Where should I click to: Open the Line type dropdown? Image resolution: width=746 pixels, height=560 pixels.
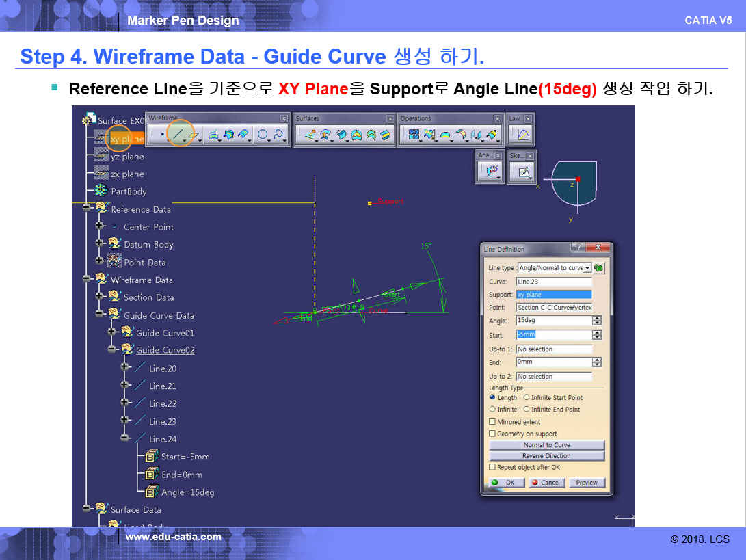tap(587, 268)
